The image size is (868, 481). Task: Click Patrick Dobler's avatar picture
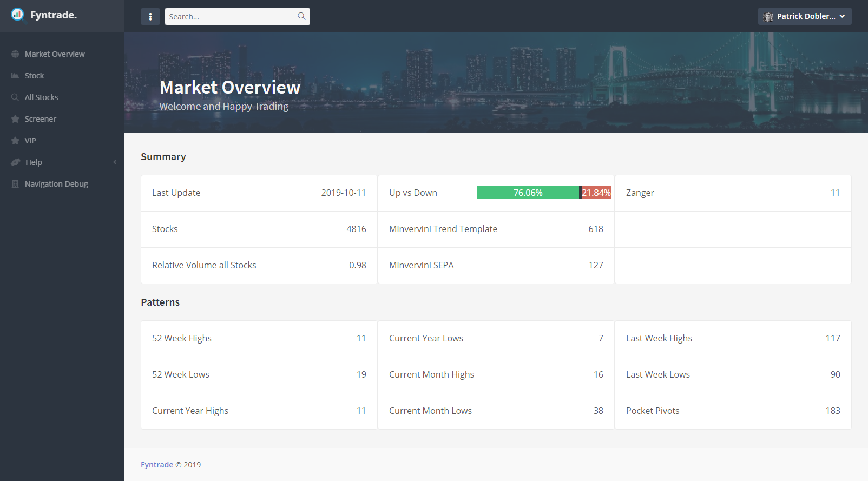[x=768, y=17]
